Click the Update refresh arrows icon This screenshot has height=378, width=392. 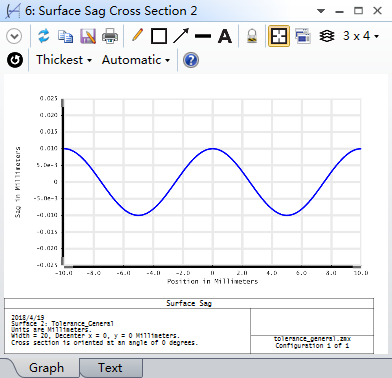44,36
